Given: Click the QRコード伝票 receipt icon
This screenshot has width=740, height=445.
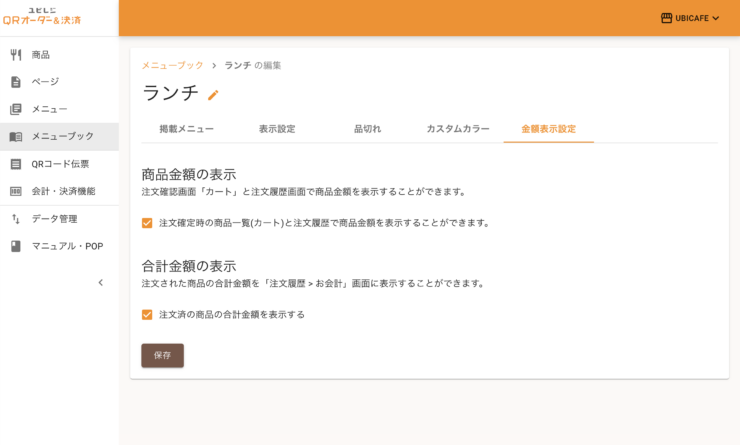Looking at the screenshot, I should point(16,164).
